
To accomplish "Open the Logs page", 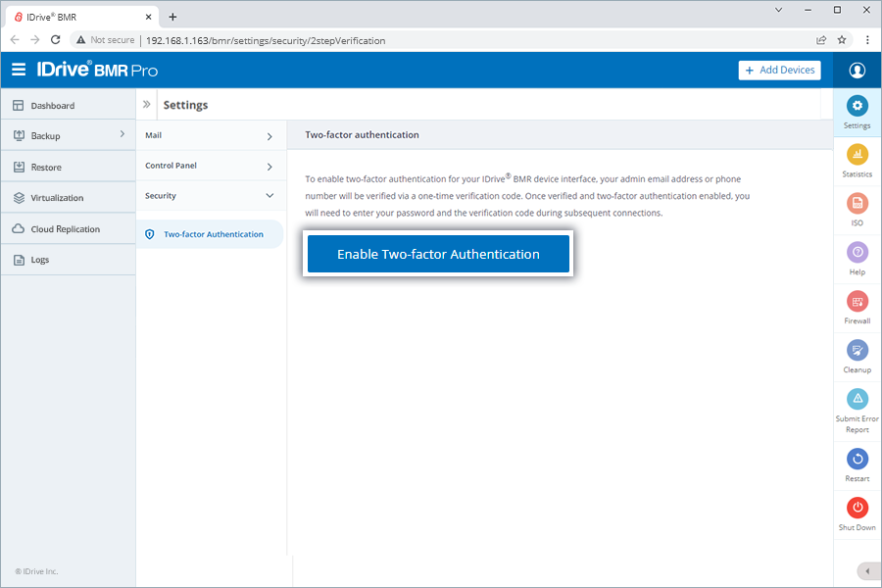I will coord(68,260).
